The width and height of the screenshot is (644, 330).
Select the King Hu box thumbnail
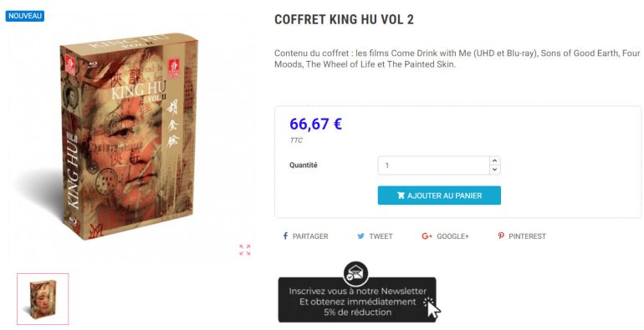click(43, 299)
